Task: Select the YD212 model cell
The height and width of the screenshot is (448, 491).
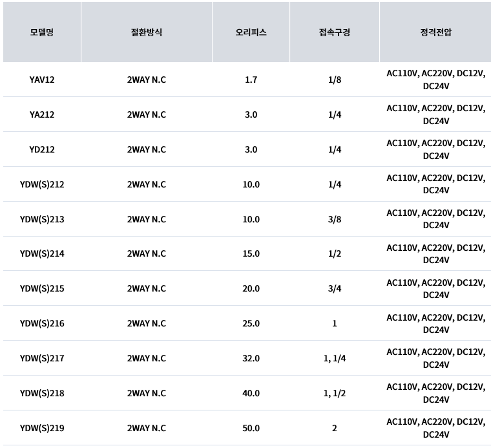Action: [42, 149]
